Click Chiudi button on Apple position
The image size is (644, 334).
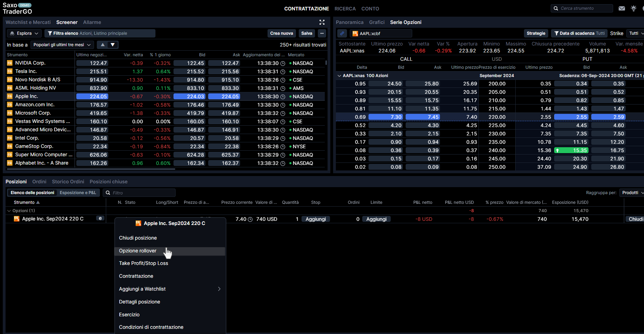pos(635,219)
